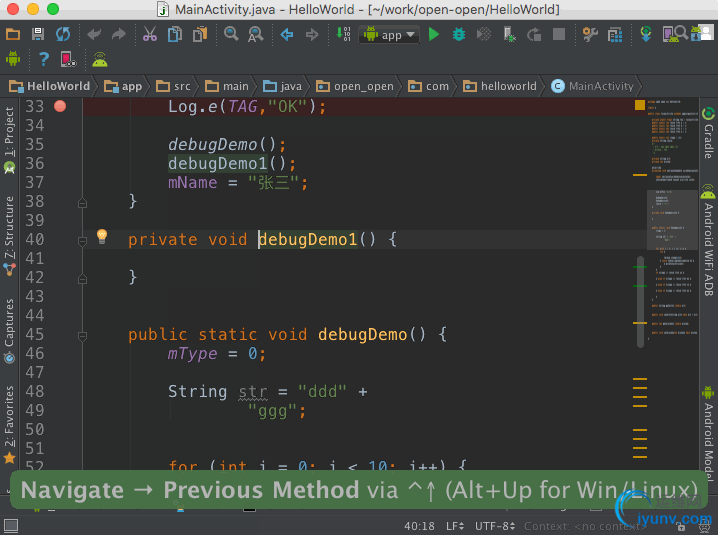Click the yellow lightbulb intention icon
Image resolution: width=718 pixels, height=535 pixels.
pos(102,236)
